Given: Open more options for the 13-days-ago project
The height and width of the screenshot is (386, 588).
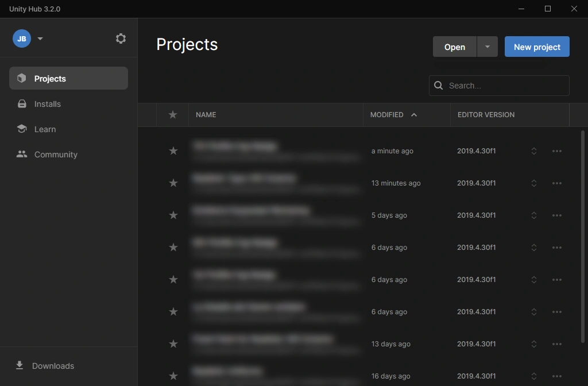Looking at the screenshot, I should [557, 344].
